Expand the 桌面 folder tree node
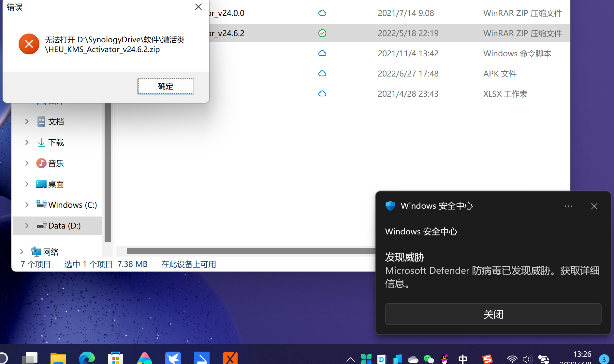This screenshot has height=364, width=614. click(x=27, y=184)
